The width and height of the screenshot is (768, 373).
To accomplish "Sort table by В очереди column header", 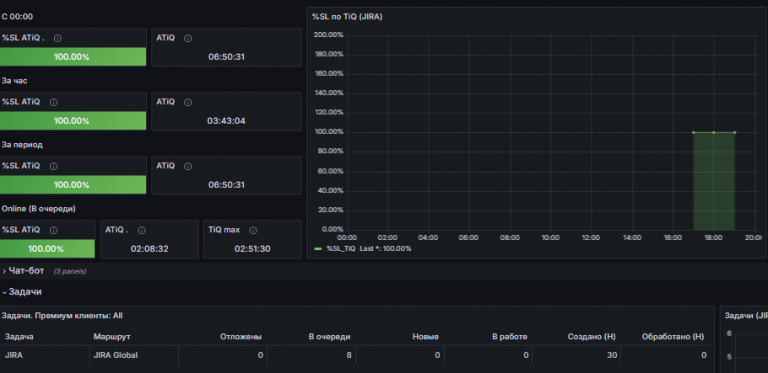I will [329, 337].
